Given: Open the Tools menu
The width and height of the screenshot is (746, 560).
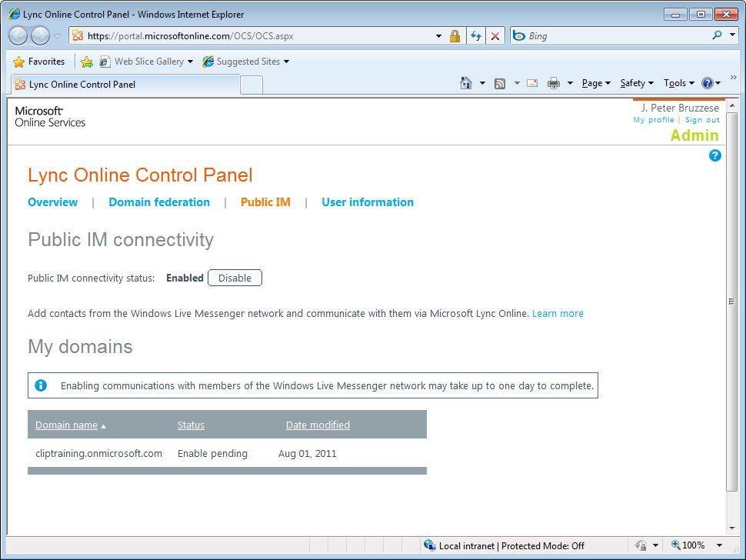Looking at the screenshot, I should coord(679,83).
